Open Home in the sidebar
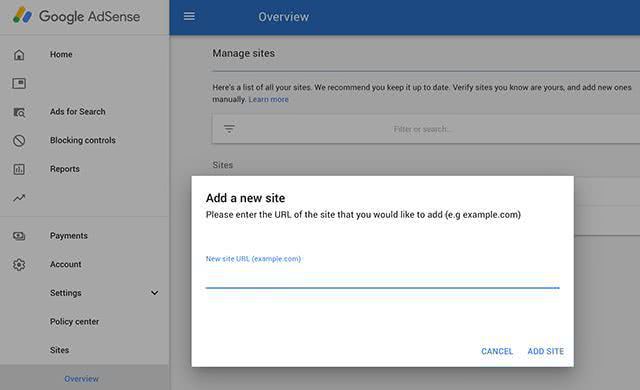This screenshot has height=390, width=640. click(61, 54)
